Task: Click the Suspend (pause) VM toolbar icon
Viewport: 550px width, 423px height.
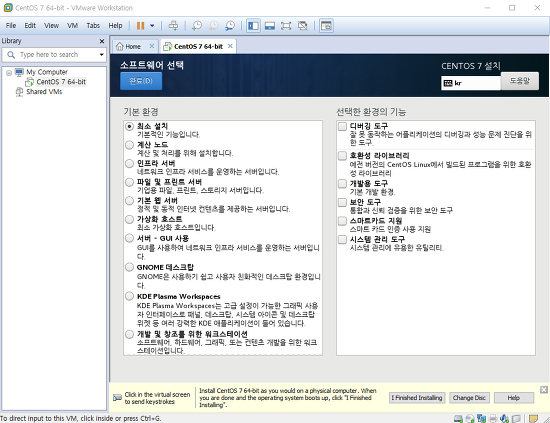Action: tap(140, 26)
